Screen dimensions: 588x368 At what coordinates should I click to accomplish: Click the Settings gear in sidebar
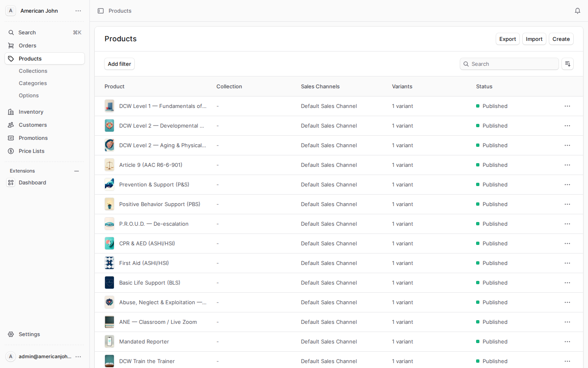(x=11, y=334)
